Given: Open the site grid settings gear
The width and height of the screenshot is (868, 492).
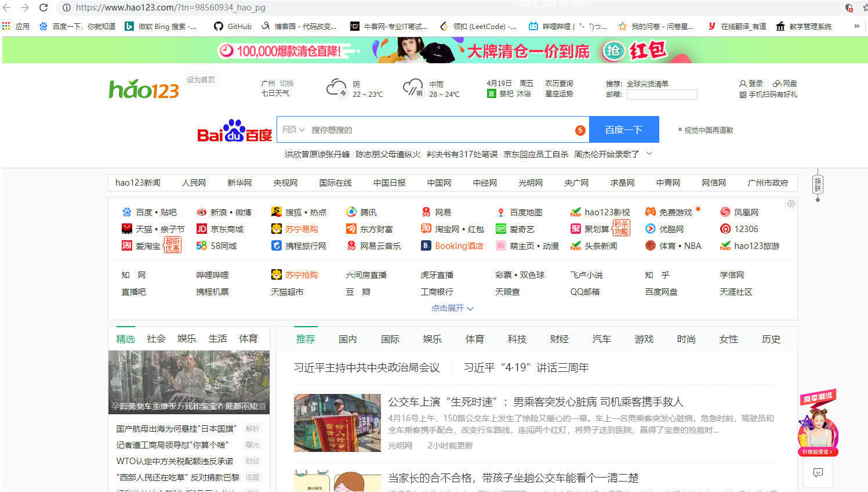Looking at the screenshot, I should coord(790,204).
